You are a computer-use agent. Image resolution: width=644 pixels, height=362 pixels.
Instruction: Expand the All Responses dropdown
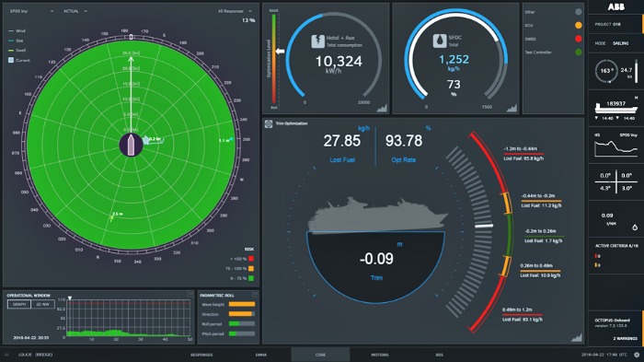[x=235, y=11]
